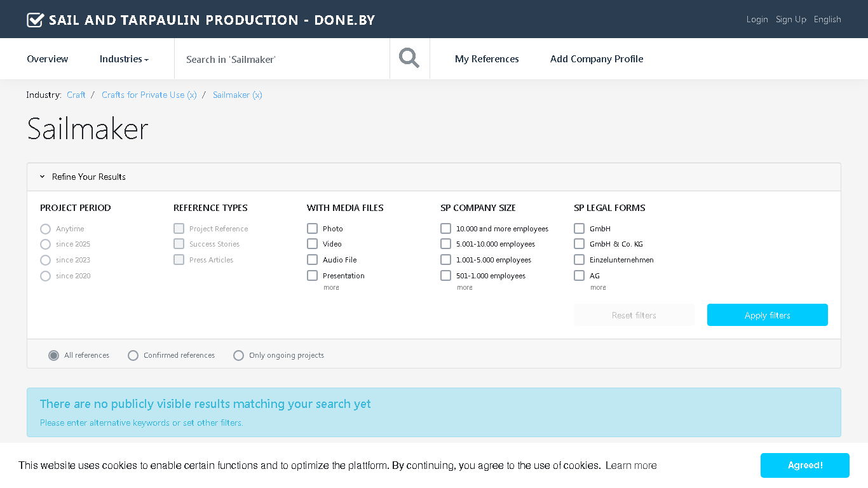The image size is (868, 488).
Task: Check the Photo media files checkbox
Action: point(312,228)
